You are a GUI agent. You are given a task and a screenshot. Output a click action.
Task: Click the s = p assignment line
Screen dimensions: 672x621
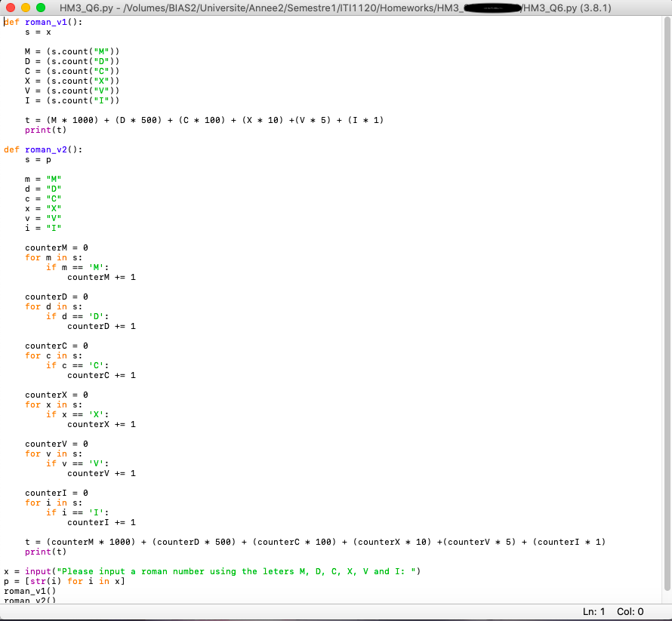[x=38, y=159]
